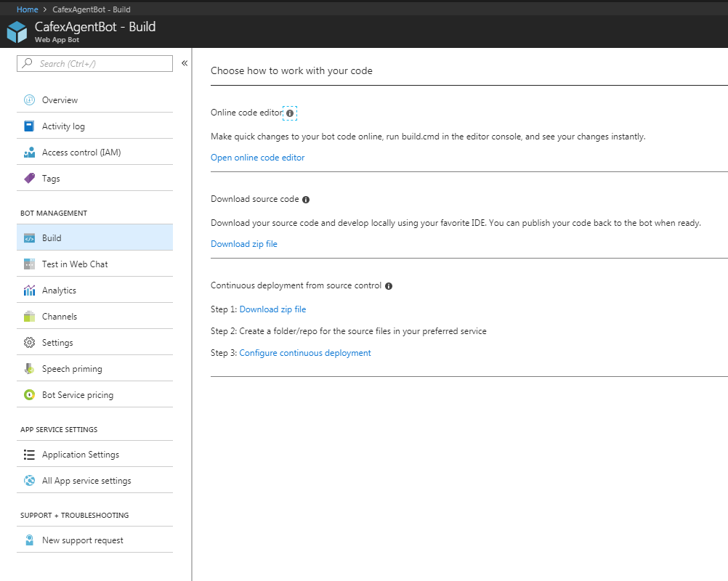Click the Speech priming microphone icon
The height and width of the screenshot is (581, 728).
pos(29,369)
